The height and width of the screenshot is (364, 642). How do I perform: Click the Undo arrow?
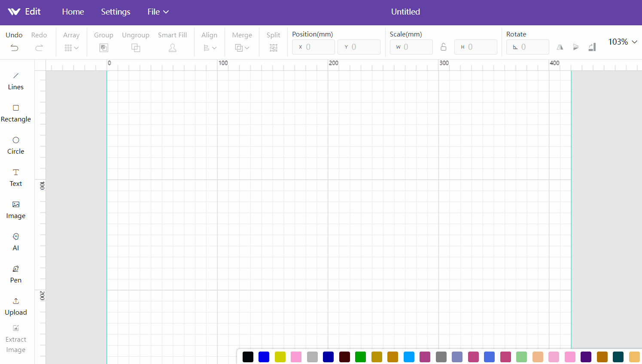14,48
